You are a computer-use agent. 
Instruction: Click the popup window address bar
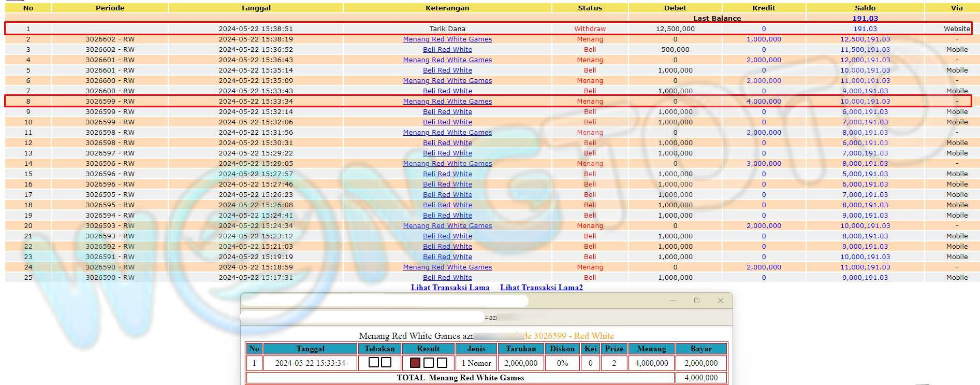[362, 317]
